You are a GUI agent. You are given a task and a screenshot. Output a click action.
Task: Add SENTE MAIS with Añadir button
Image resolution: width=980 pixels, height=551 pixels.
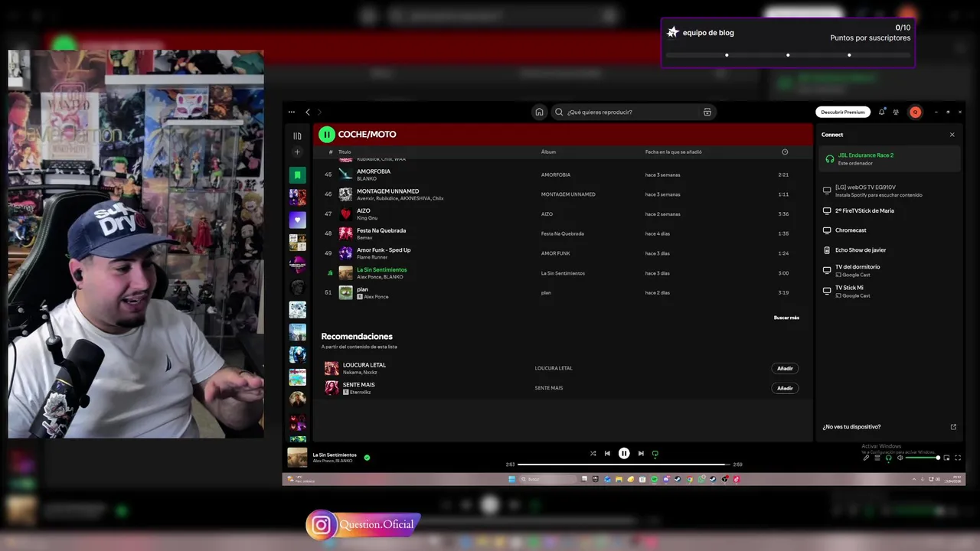click(x=785, y=388)
